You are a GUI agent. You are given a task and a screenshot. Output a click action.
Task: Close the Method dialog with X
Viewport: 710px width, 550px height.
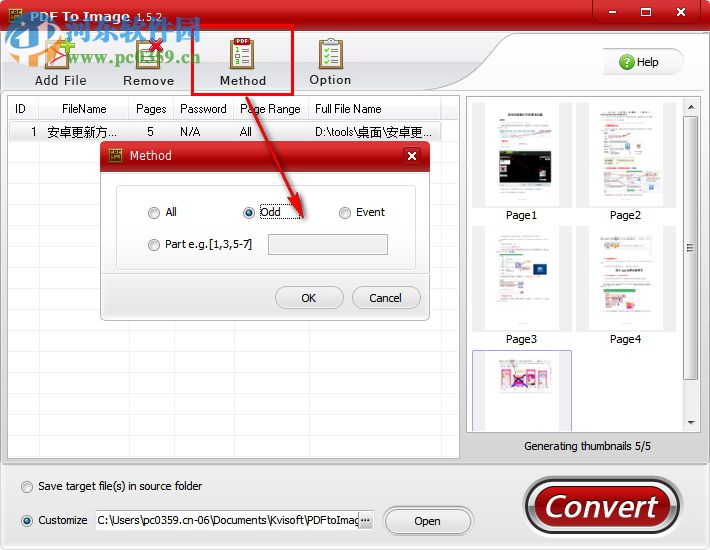[412, 156]
